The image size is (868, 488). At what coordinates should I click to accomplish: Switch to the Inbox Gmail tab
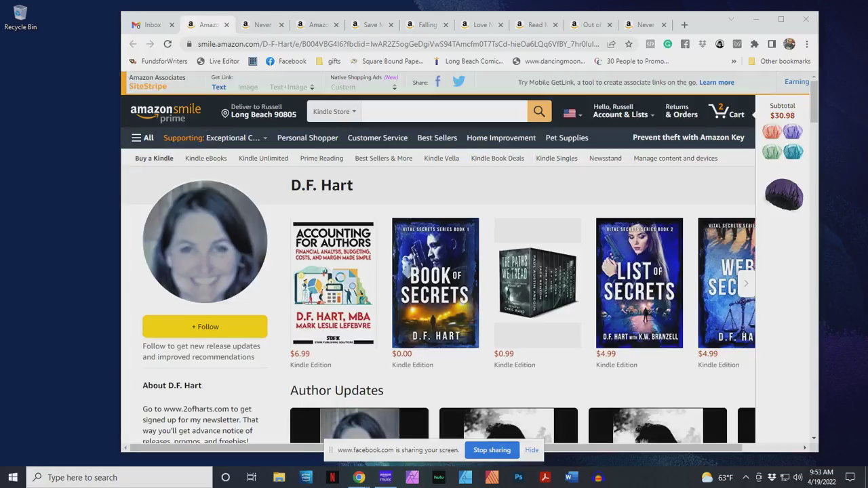[153, 25]
